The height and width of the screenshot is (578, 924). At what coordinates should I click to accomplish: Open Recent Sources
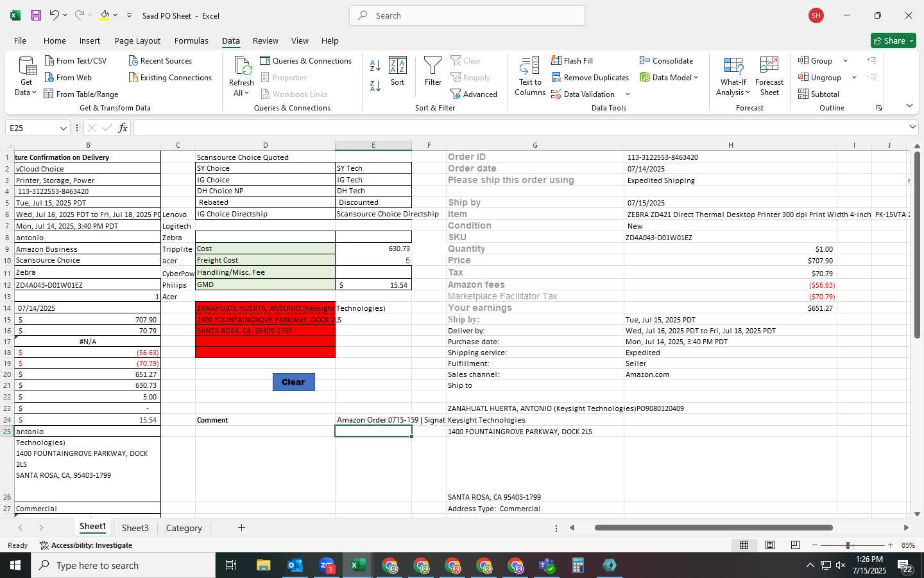tap(160, 60)
